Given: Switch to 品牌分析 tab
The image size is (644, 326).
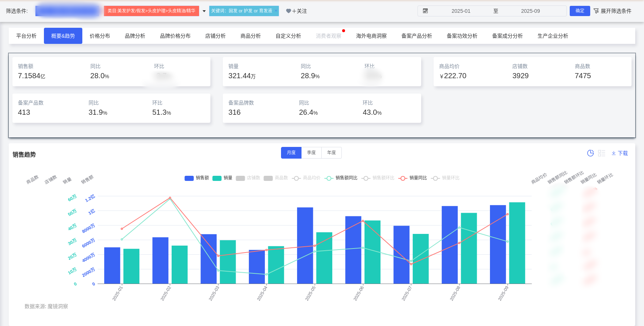Looking at the screenshot, I should [x=135, y=36].
